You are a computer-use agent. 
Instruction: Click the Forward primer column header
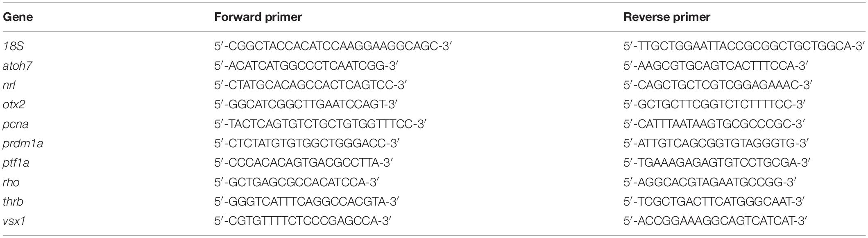pyautogui.click(x=258, y=17)
